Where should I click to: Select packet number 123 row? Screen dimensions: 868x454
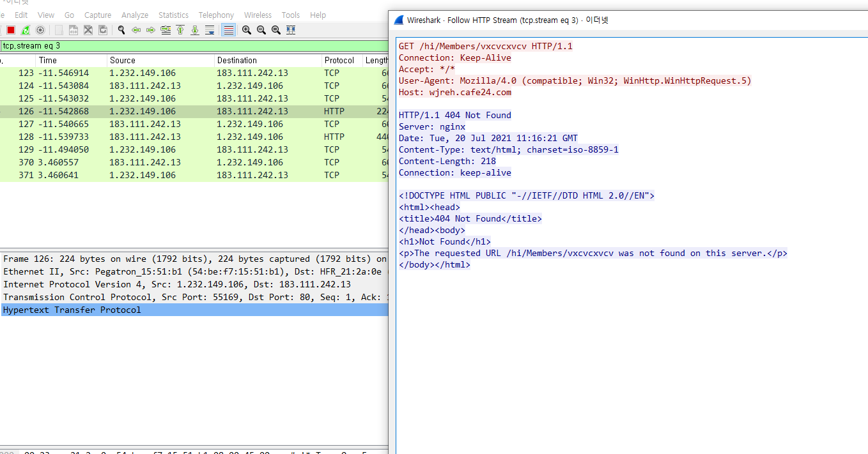coord(194,73)
